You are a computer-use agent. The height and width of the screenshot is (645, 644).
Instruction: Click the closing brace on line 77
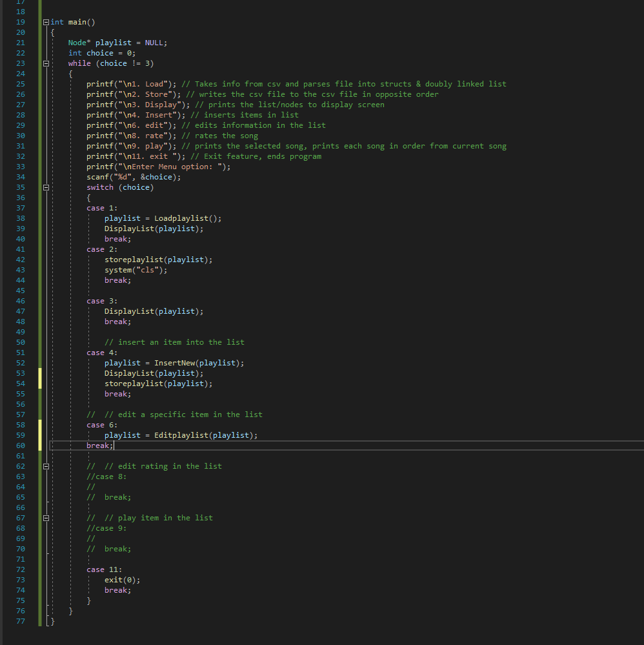[x=51, y=620]
